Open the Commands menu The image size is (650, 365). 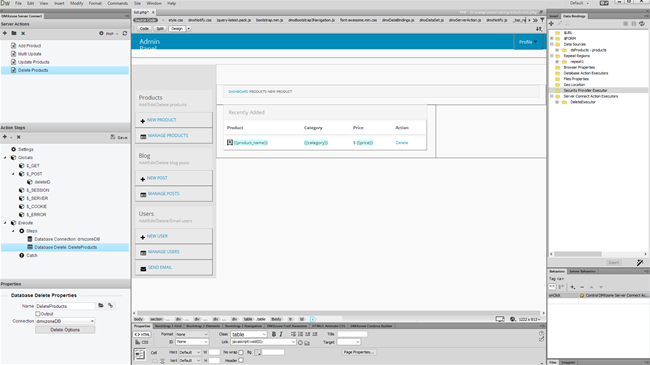pos(118,3)
